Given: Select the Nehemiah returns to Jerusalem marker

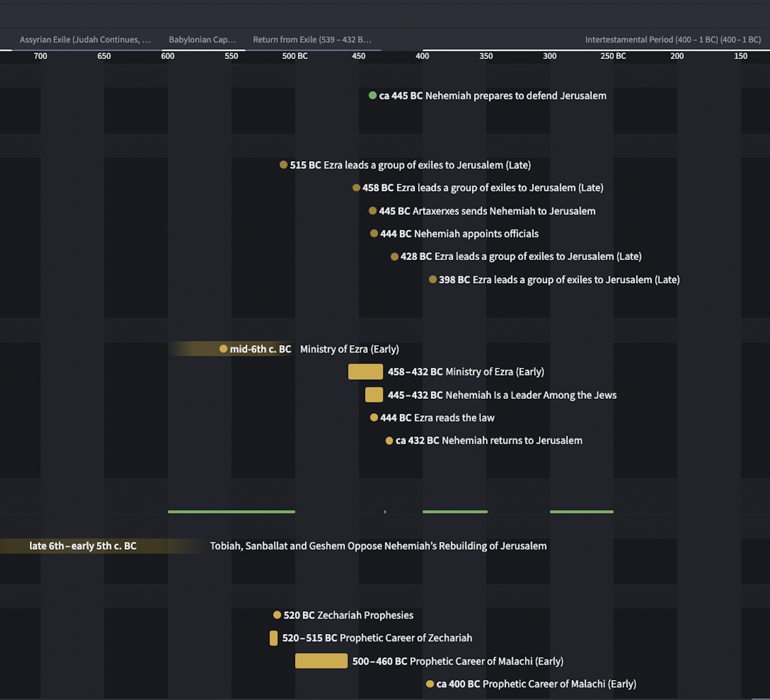Looking at the screenshot, I should [390, 440].
